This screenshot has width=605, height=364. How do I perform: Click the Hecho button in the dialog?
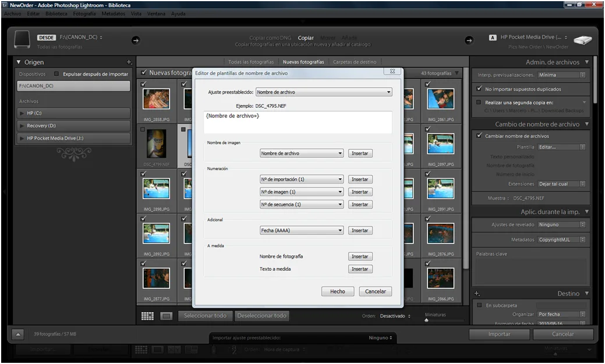click(x=338, y=291)
